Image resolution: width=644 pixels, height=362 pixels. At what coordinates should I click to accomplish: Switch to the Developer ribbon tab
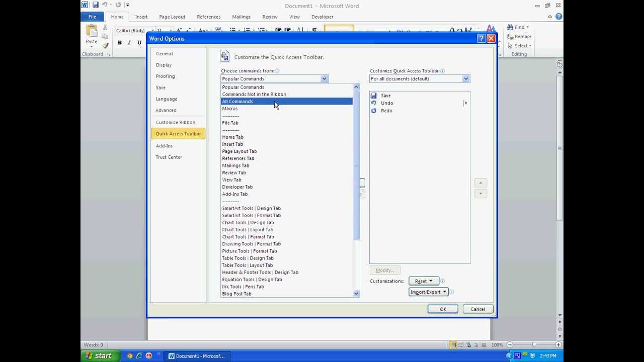click(x=322, y=17)
